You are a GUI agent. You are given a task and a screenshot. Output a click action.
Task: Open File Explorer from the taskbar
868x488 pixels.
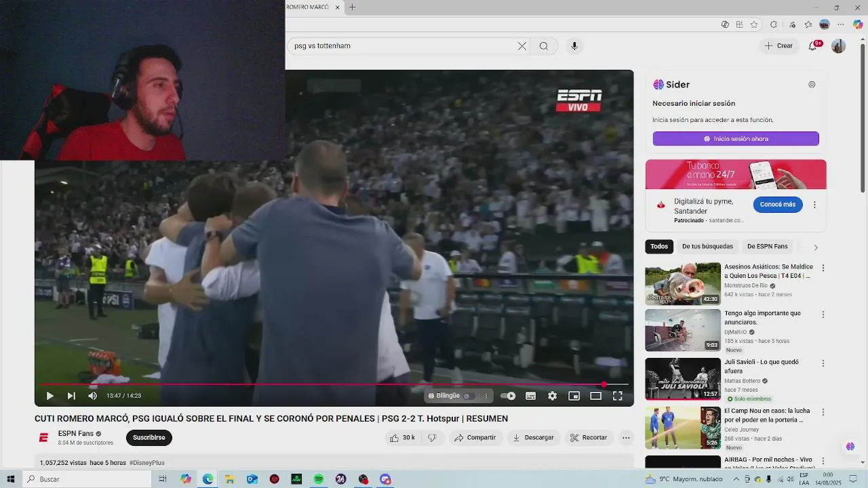[x=230, y=479]
